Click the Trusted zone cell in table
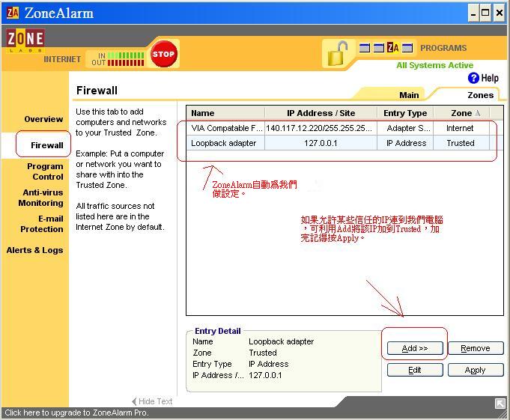 click(x=461, y=143)
